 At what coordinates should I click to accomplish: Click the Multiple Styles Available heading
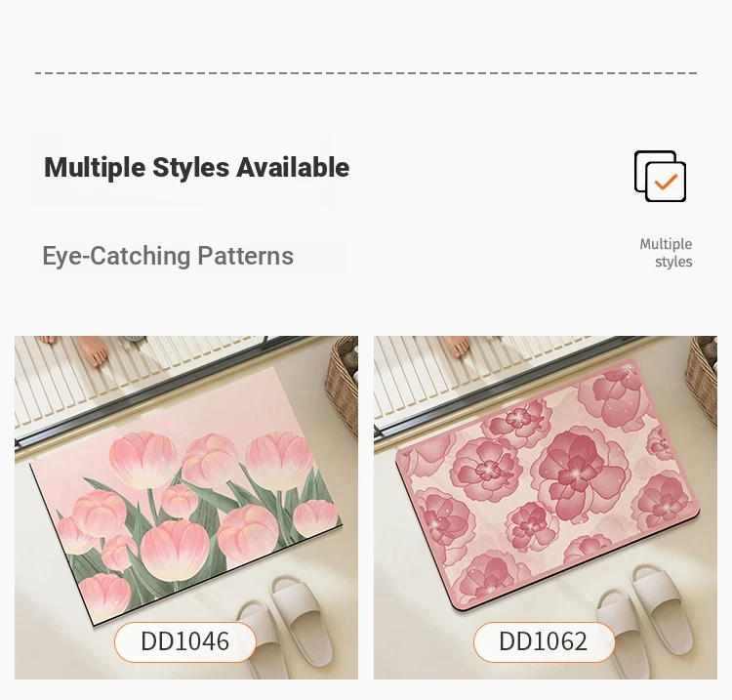coord(196,167)
